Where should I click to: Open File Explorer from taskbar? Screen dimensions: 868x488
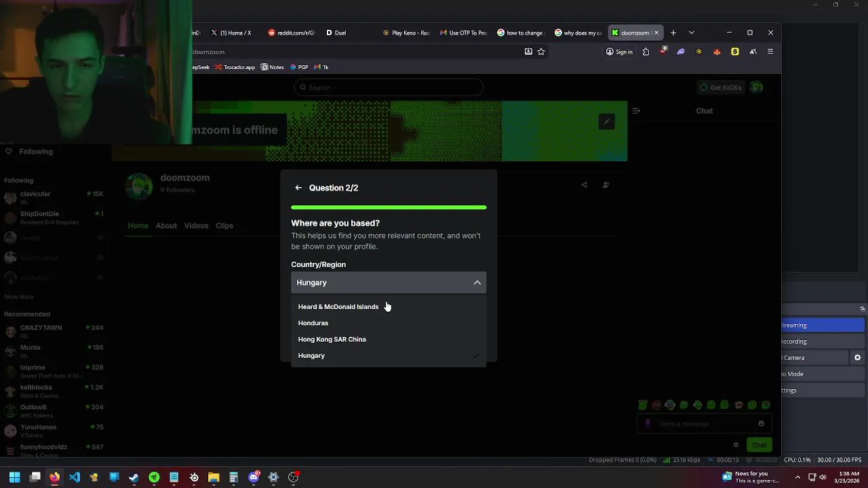214,477
